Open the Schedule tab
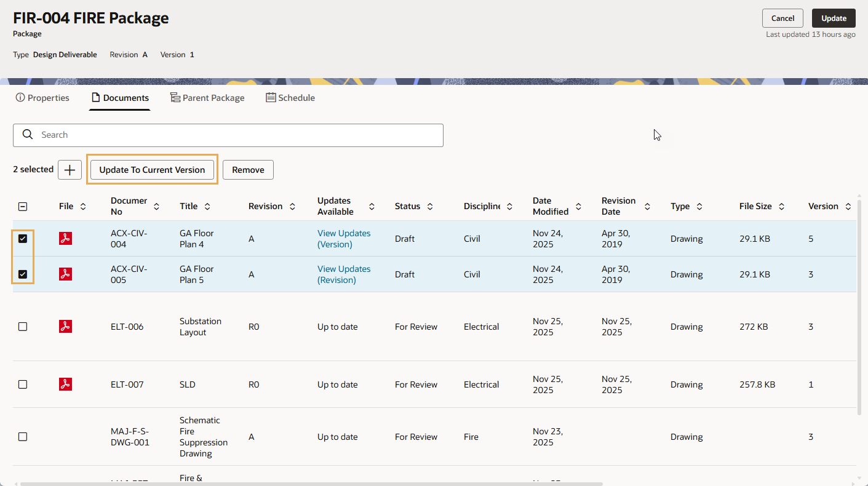The height and width of the screenshot is (486, 868). [290, 98]
